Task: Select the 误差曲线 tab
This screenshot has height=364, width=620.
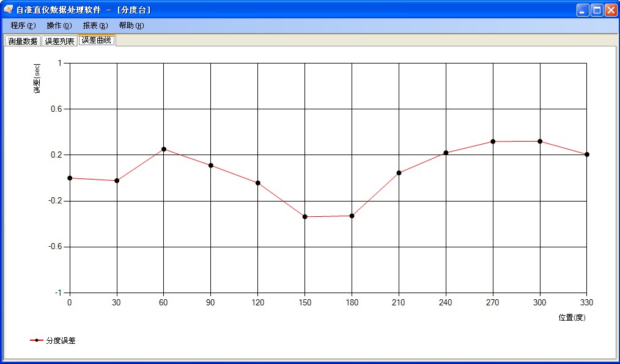Action: (x=97, y=40)
